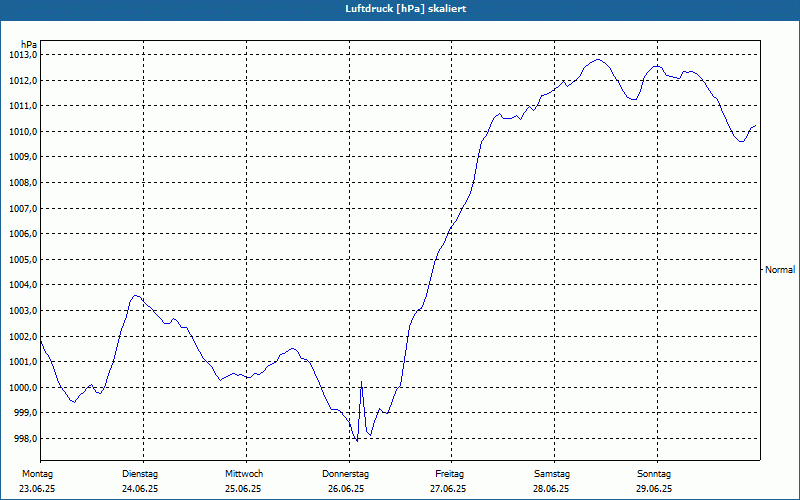The height and width of the screenshot is (500, 800).
Task: Click the sharp pressure spike on Donnerstag
Action: point(361,382)
